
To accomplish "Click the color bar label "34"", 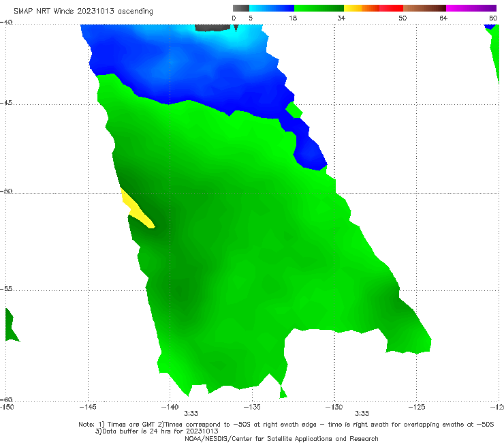I will click(x=341, y=18).
